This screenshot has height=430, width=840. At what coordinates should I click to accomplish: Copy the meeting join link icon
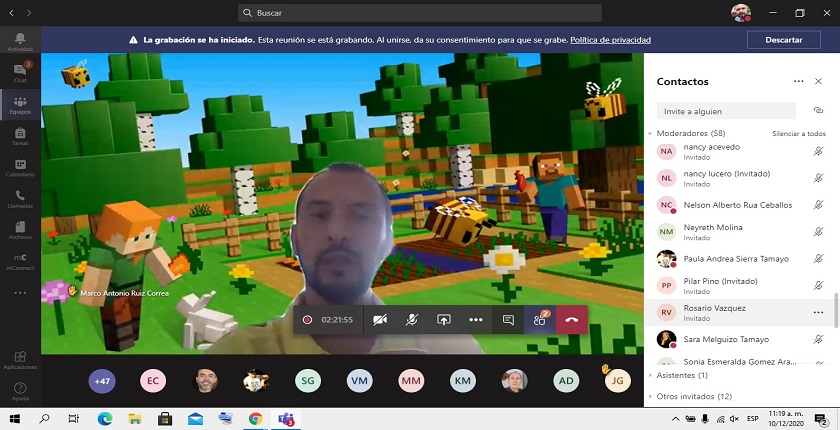click(x=818, y=110)
